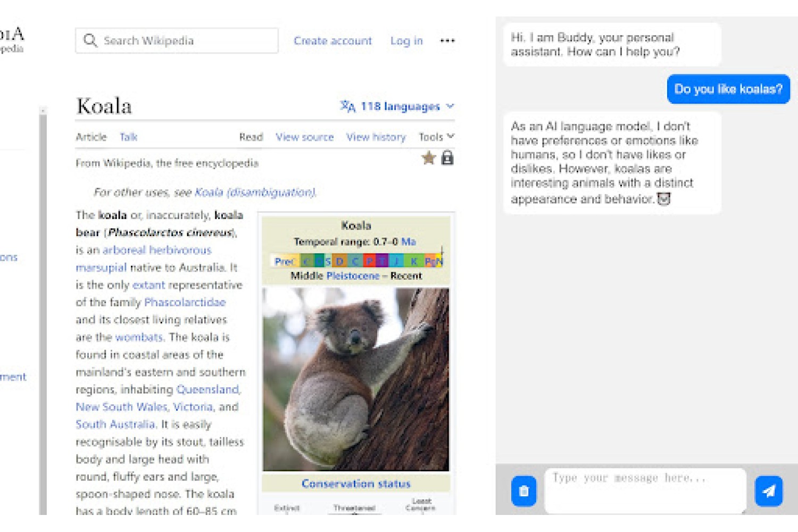The height and width of the screenshot is (532, 798).
Task: Click the 'As an AI language model' reply
Action: coord(612,163)
